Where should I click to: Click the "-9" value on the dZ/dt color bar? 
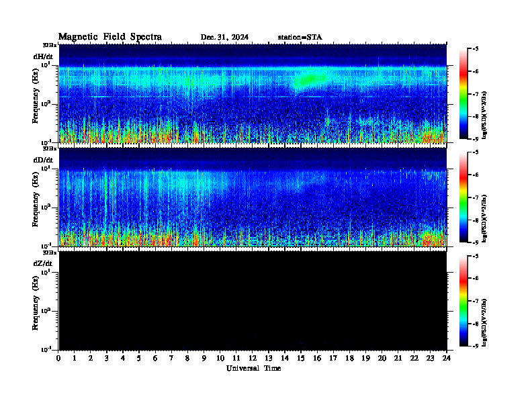coord(476,346)
